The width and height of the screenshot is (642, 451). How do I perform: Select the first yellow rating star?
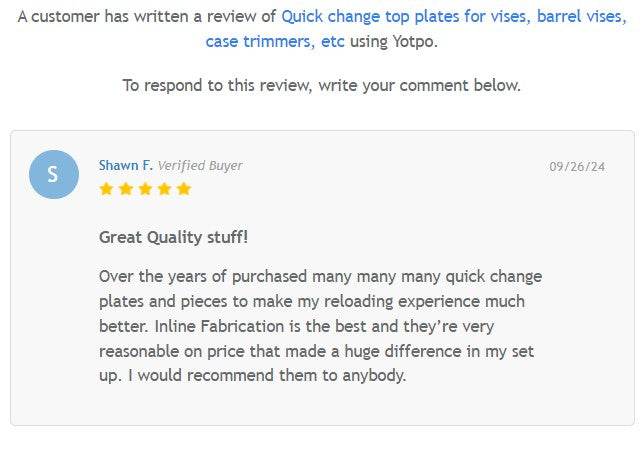point(106,189)
